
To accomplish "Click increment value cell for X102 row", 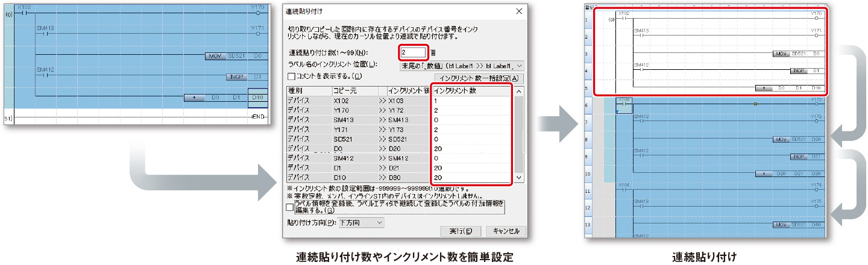I will pyautogui.click(x=470, y=101).
